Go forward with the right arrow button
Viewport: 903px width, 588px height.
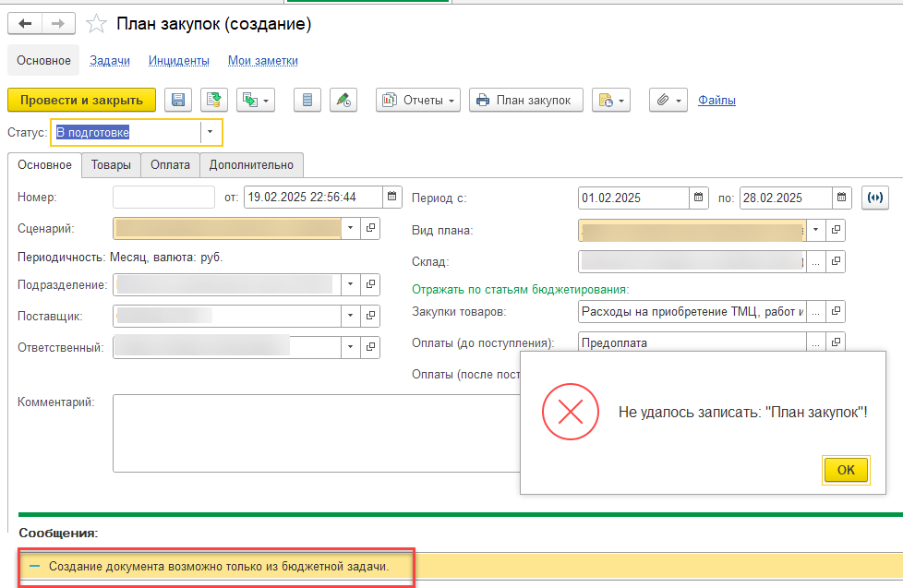click(58, 24)
